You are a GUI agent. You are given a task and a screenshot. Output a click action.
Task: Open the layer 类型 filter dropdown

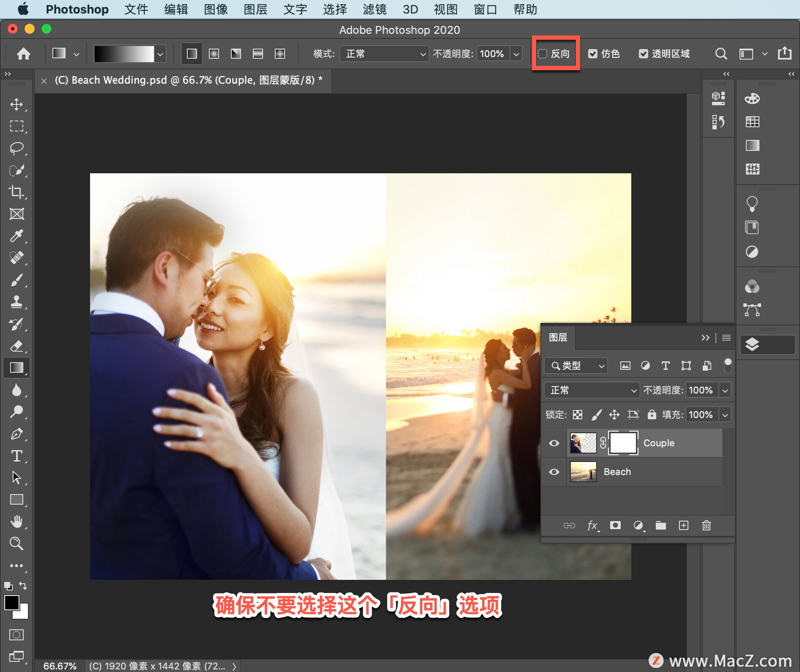coord(576,366)
